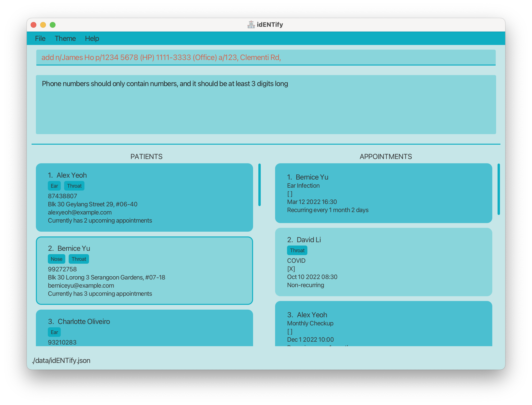Open the Help menu
The image size is (532, 405).
pyautogui.click(x=92, y=38)
